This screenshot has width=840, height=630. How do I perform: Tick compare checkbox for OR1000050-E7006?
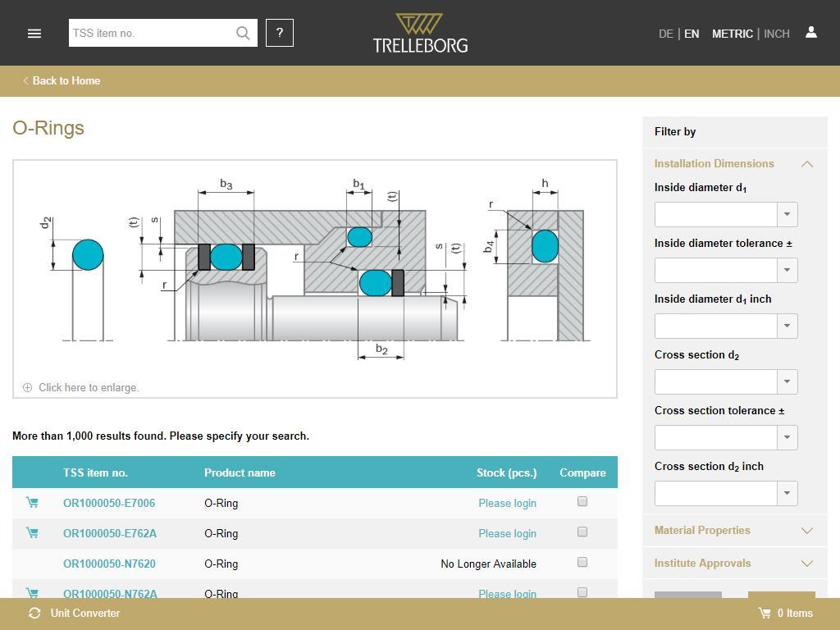(x=582, y=501)
